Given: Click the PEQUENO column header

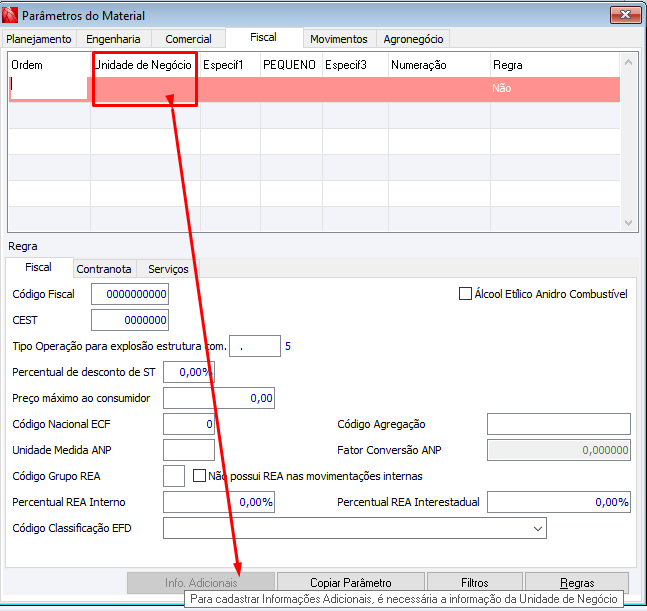Looking at the screenshot, I should pos(291,65).
